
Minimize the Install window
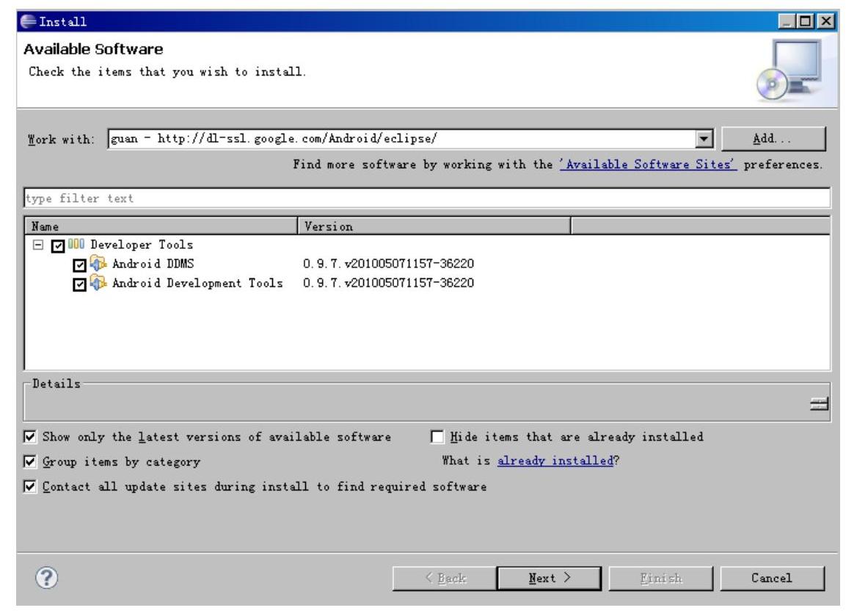[787, 21]
